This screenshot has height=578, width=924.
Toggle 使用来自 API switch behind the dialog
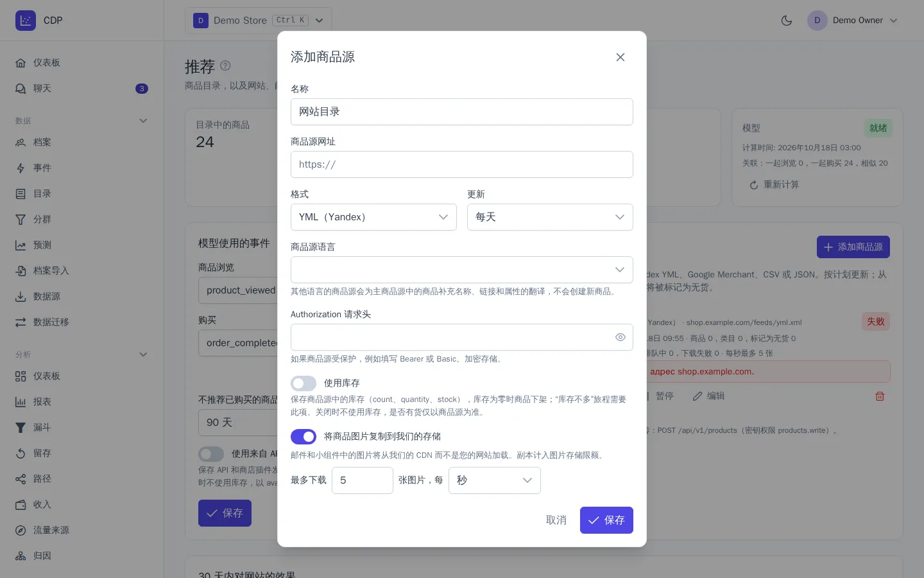click(x=211, y=454)
